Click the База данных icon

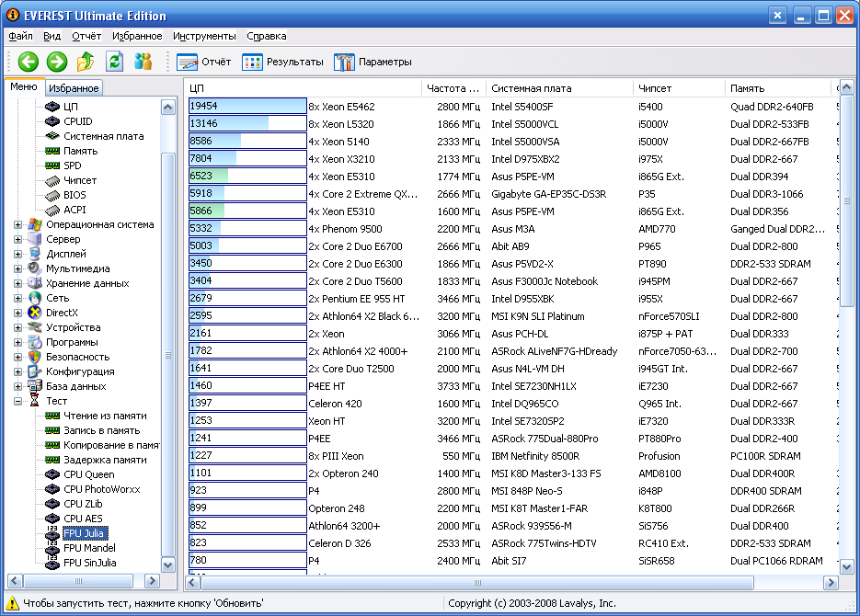click(x=35, y=386)
